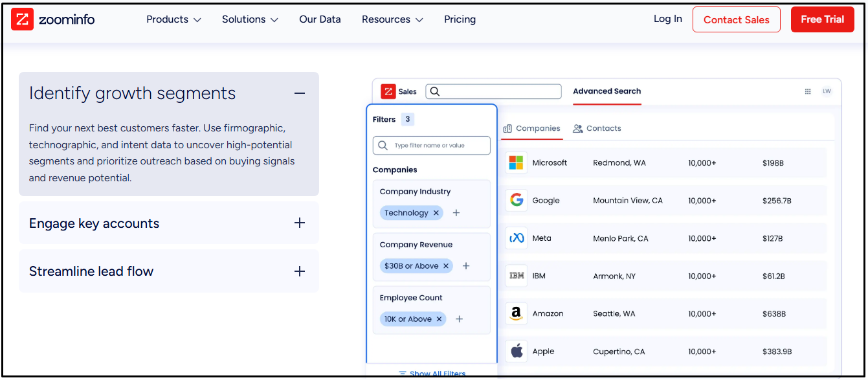
Task: Add another Company Industry filter value
Action: [x=456, y=213]
